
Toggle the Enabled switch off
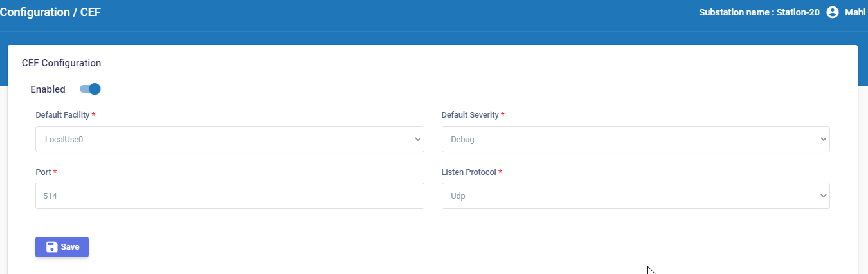(90, 89)
